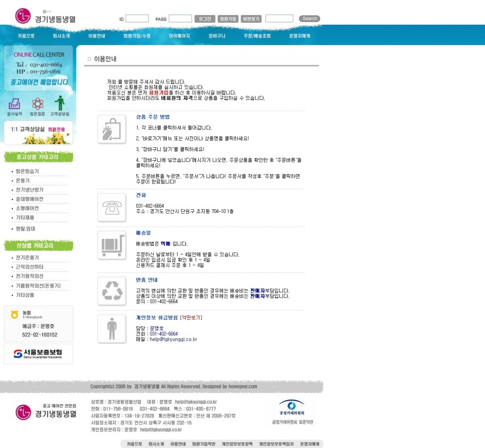Click the LG 경기냉동냉열 logo at top
The image size is (485, 448).
coord(45,17)
